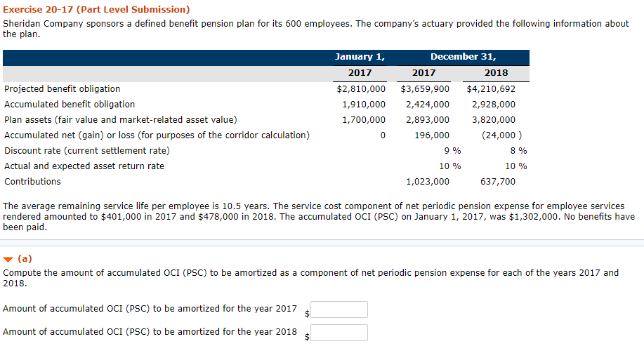The height and width of the screenshot is (346, 644).
Task: Click the Discount rate row label
Action: tap(86, 151)
